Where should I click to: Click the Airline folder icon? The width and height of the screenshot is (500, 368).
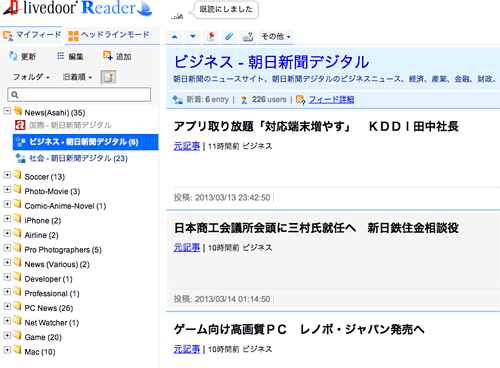(17, 233)
